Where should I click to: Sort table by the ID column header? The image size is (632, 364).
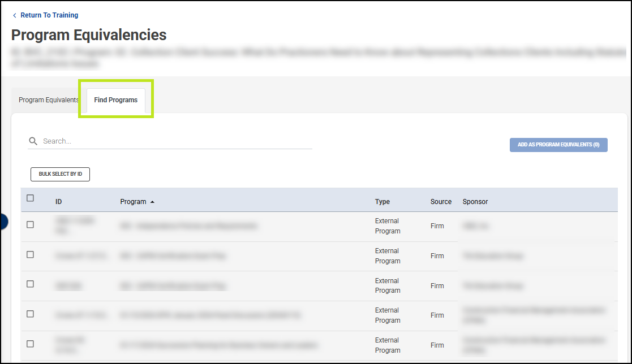click(58, 202)
